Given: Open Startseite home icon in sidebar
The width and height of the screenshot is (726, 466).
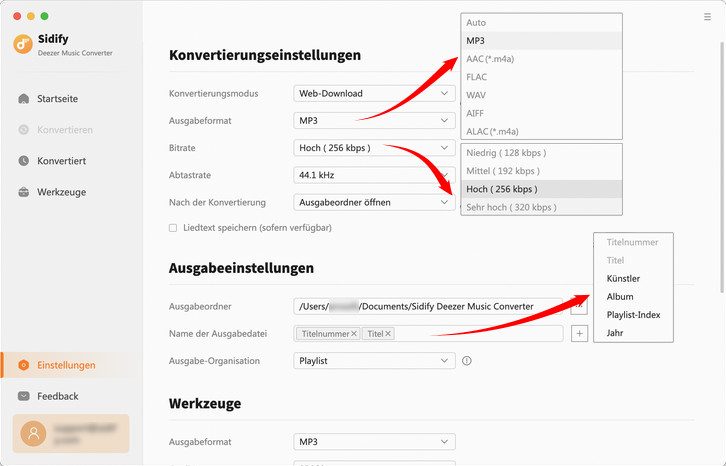Looking at the screenshot, I should [24, 99].
